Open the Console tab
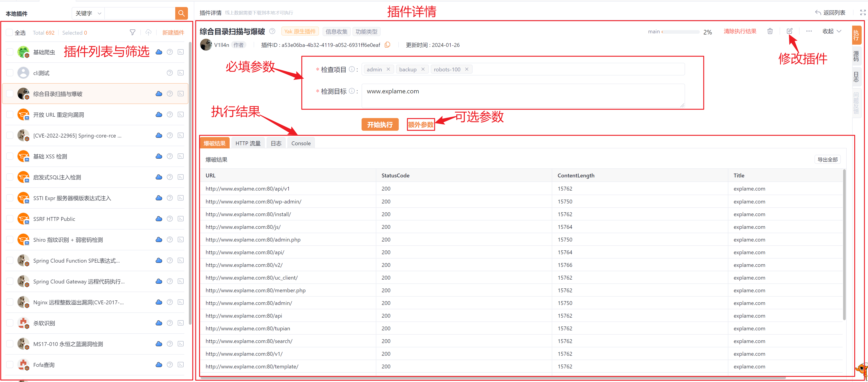Image resolution: width=868 pixels, height=382 pixels. coord(301,143)
